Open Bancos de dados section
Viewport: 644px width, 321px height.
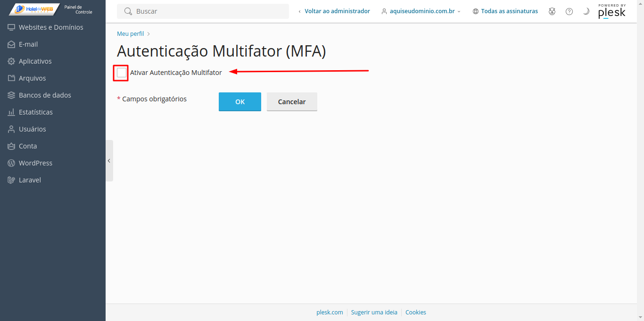(x=45, y=95)
